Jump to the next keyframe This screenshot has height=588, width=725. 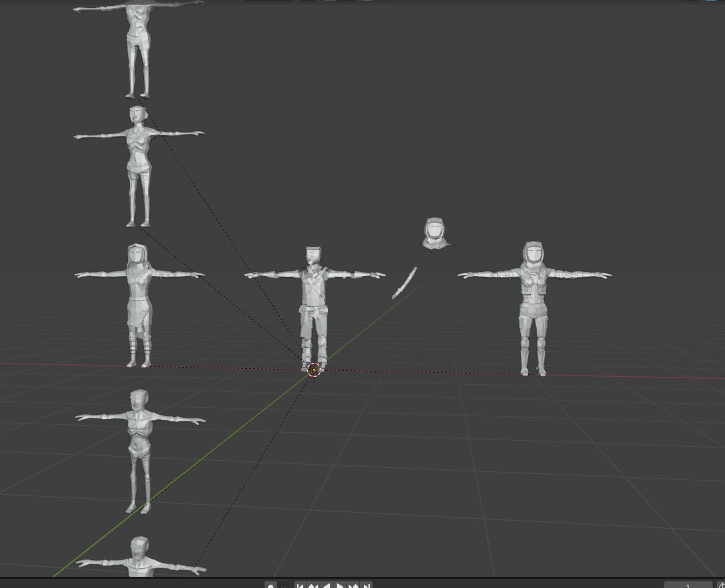(354, 585)
